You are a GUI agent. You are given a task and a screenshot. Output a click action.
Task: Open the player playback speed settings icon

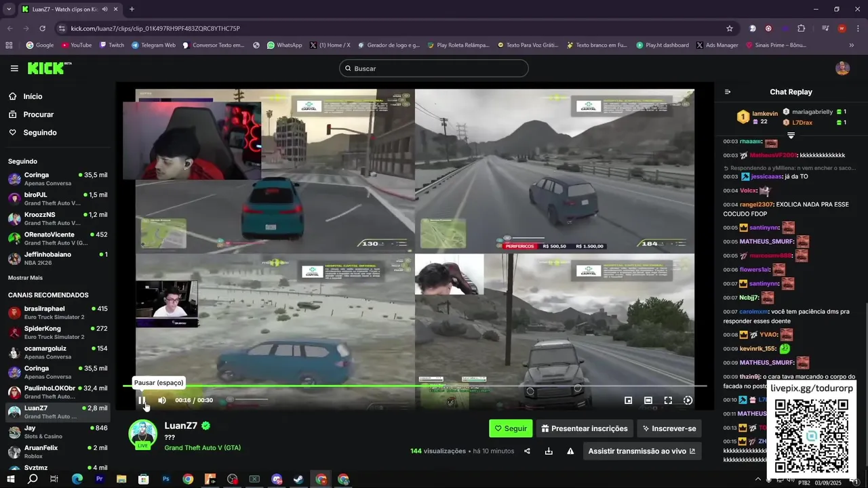click(x=688, y=401)
